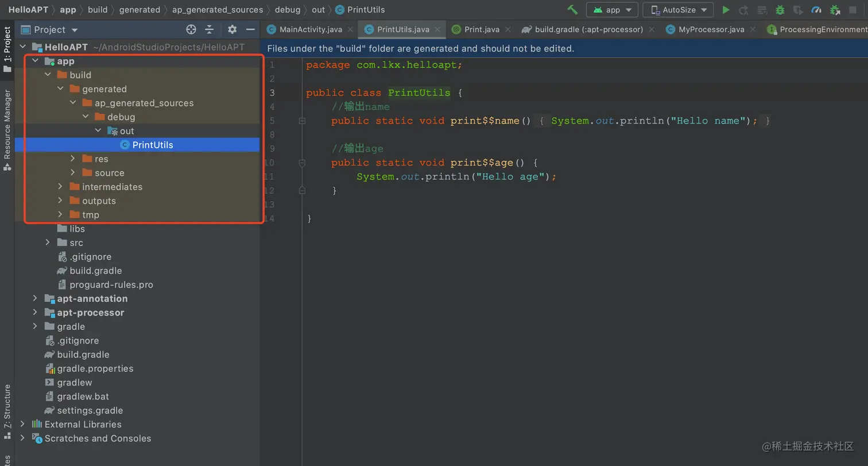Open the app run configuration dropdown
The width and height of the screenshot is (868, 466).
coord(612,10)
